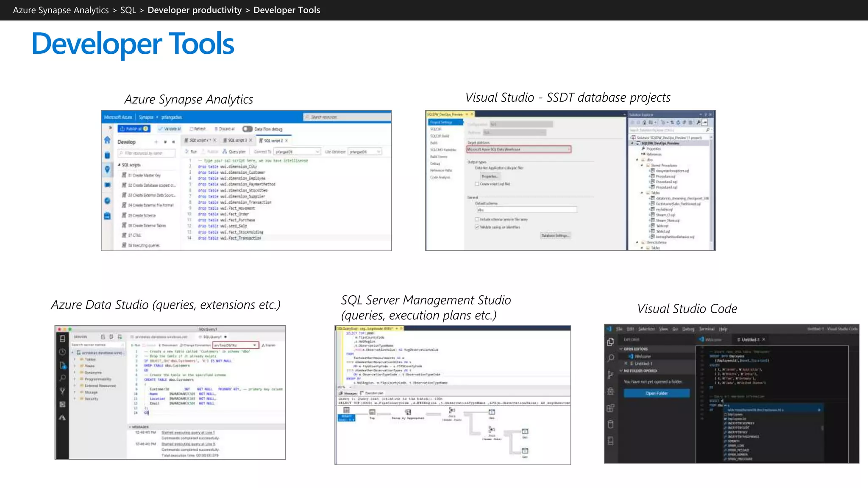Open the Develop hub icon in Synapse sidebar
Screen dimensions: 868x488
click(x=107, y=169)
